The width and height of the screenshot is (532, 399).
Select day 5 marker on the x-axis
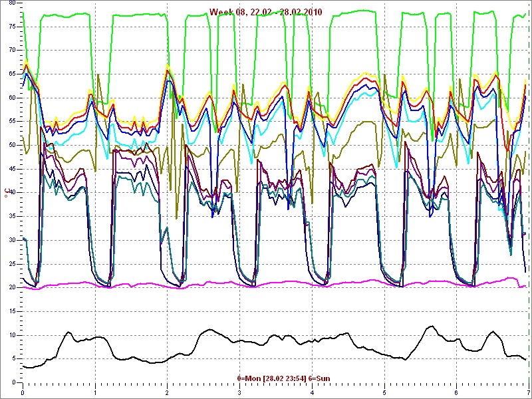click(x=384, y=392)
